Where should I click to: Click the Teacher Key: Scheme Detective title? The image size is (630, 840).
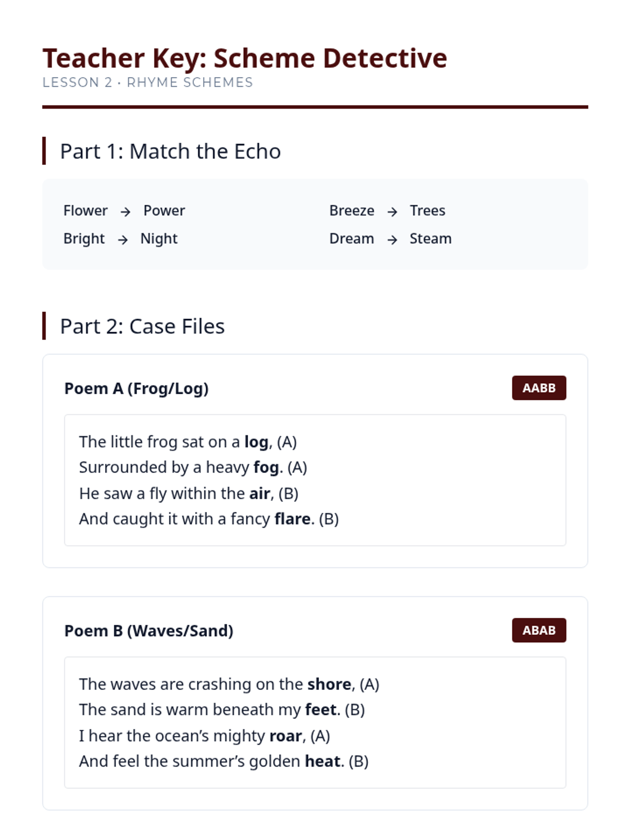245,58
